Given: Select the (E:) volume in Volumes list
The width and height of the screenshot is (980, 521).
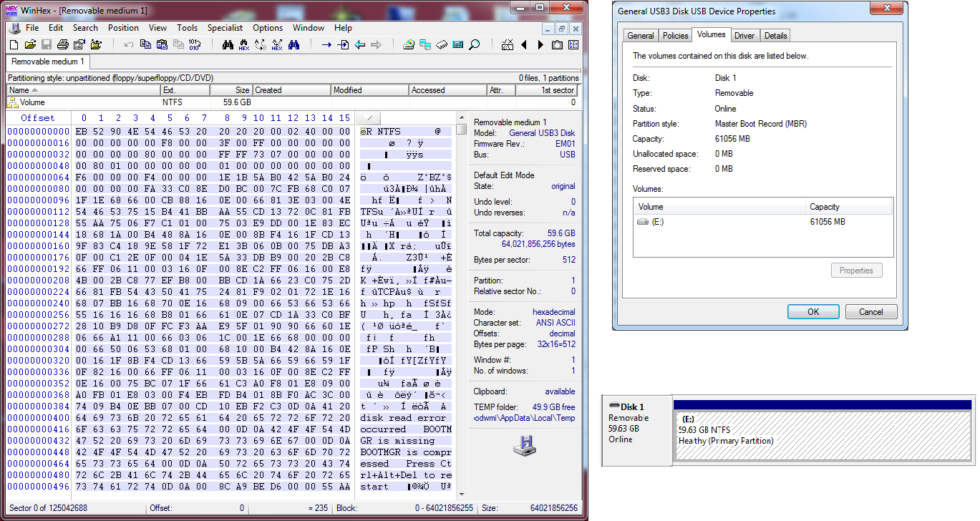Looking at the screenshot, I should pyautogui.click(x=764, y=222).
